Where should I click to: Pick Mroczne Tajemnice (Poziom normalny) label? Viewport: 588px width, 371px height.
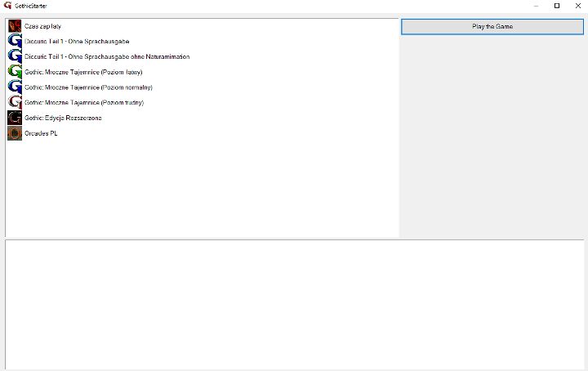coord(89,87)
